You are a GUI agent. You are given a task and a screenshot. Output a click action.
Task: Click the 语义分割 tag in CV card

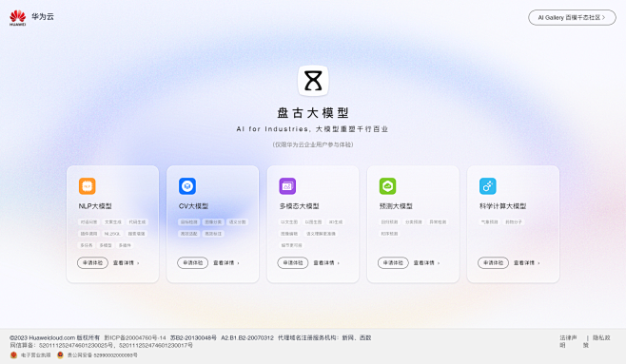[238, 222]
